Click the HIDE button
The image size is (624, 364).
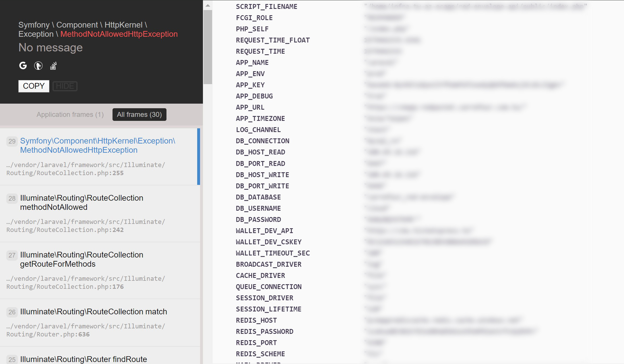pyautogui.click(x=65, y=86)
